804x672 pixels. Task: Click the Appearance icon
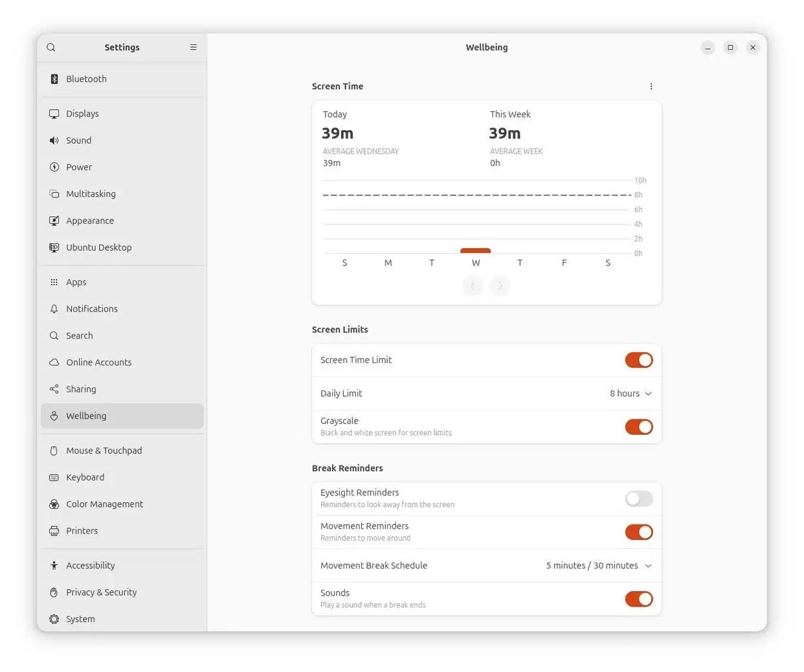click(x=54, y=221)
